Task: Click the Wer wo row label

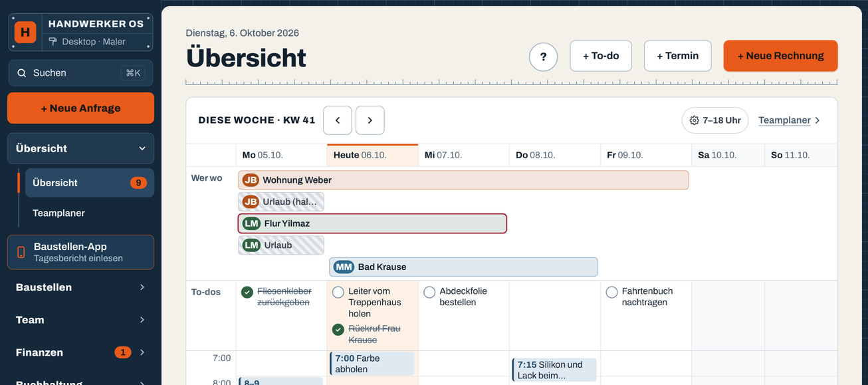Action: (207, 178)
